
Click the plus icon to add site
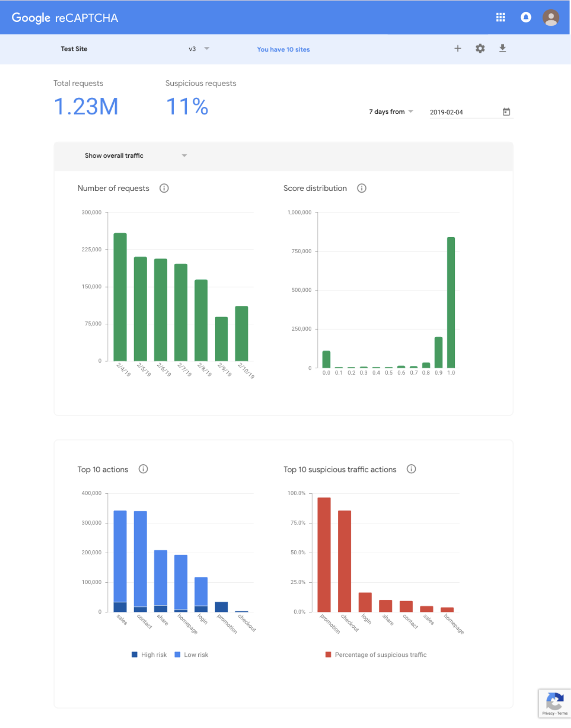click(x=457, y=48)
